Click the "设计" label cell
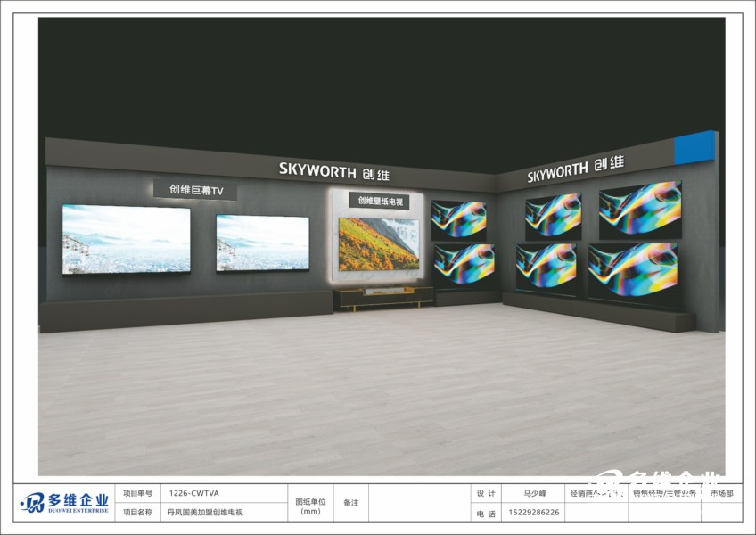Viewport: 756px width, 535px height. (x=486, y=493)
